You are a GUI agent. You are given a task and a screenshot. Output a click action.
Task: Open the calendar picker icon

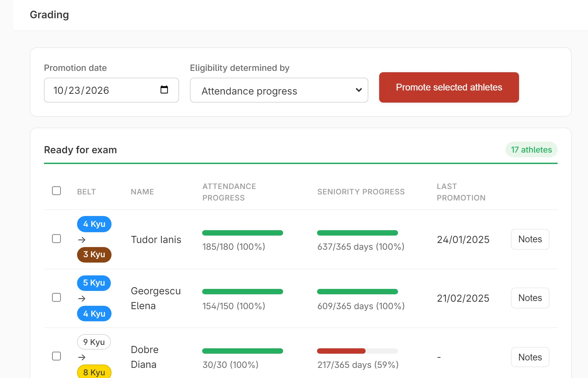point(164,90)
